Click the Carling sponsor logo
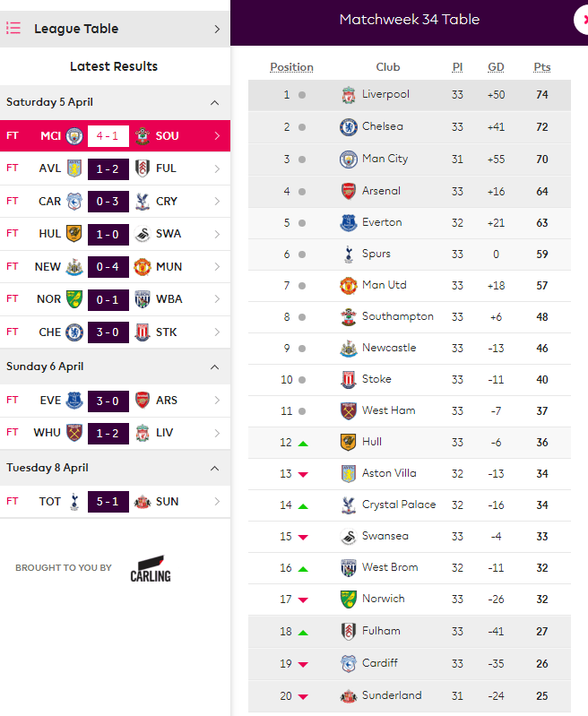 pos(151,568)
